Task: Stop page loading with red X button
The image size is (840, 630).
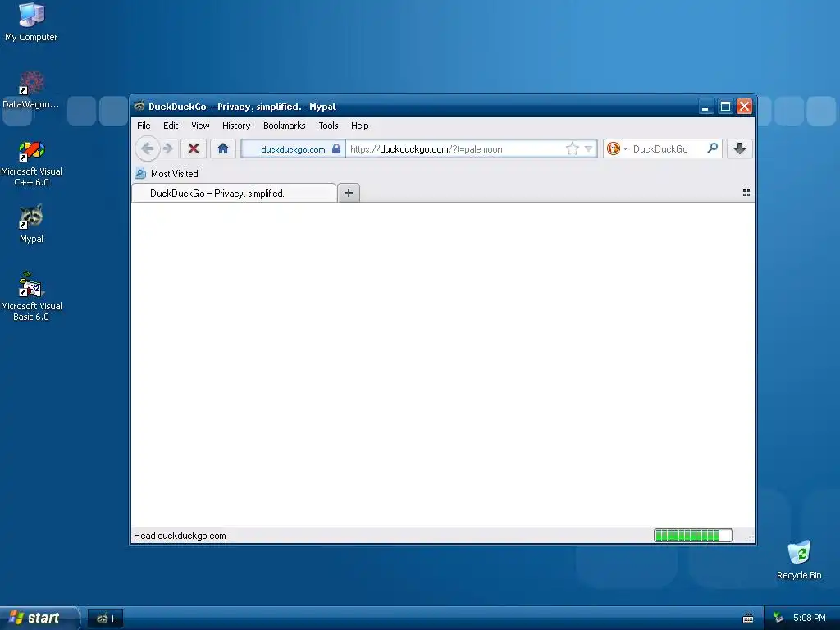Action: coord(194,149)
